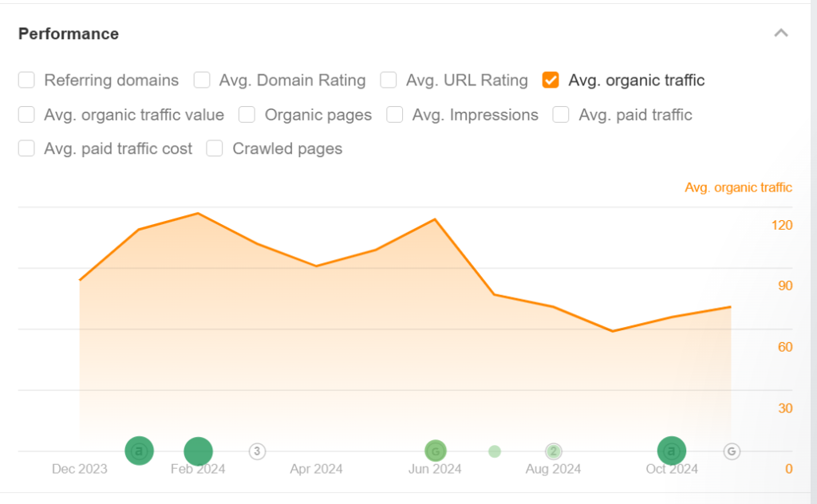
Task: Turn on the Avg. paid traffic checkbox
Action: click(561, 115)
